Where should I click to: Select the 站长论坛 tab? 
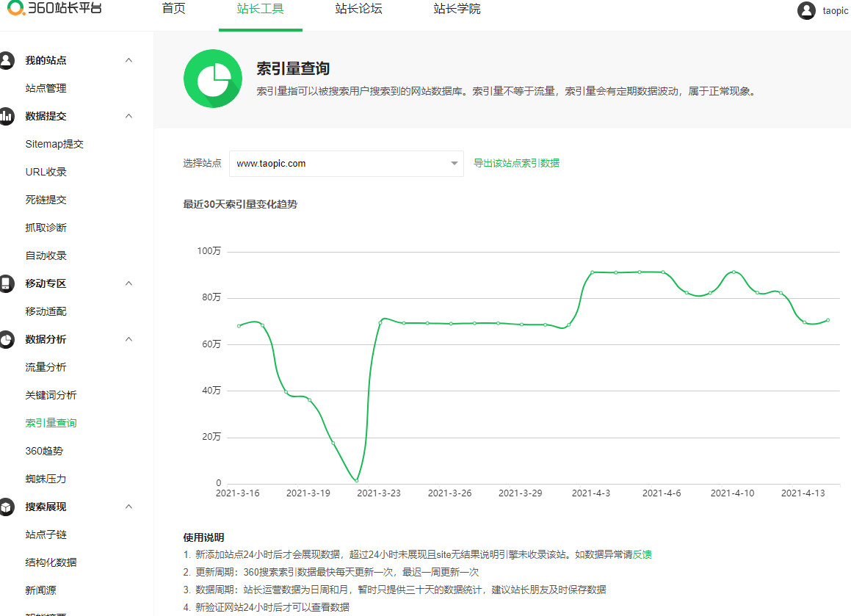358,10
